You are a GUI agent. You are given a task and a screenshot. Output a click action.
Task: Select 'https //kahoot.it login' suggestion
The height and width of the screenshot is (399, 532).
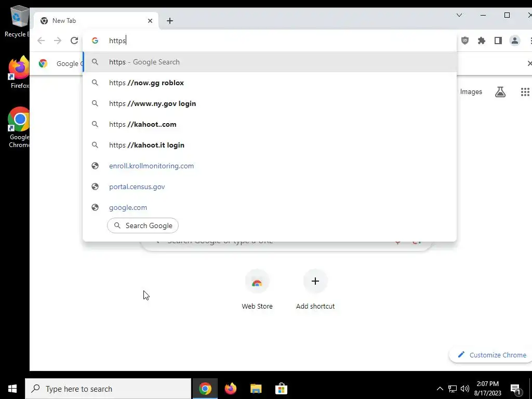point(270,145)
